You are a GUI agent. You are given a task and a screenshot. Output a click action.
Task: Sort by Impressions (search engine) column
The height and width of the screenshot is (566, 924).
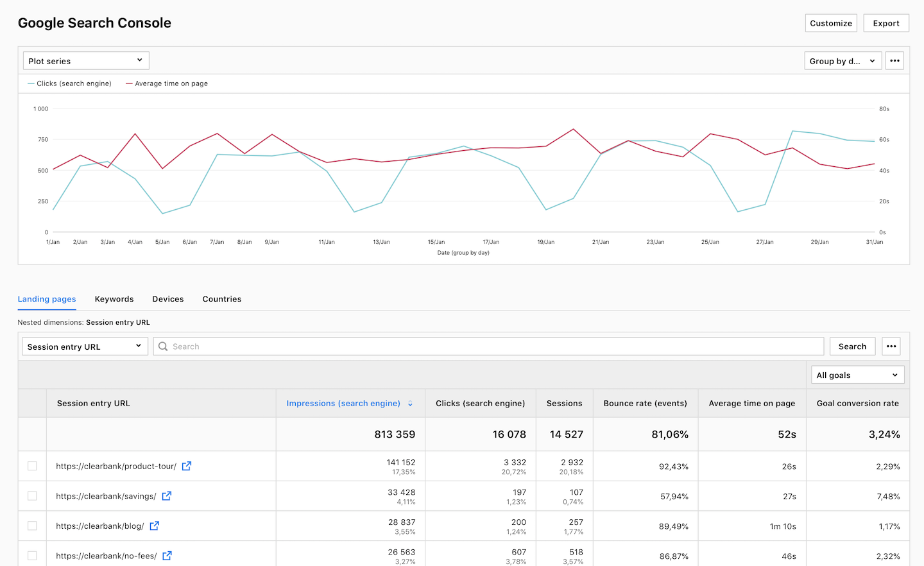[343, 404]
